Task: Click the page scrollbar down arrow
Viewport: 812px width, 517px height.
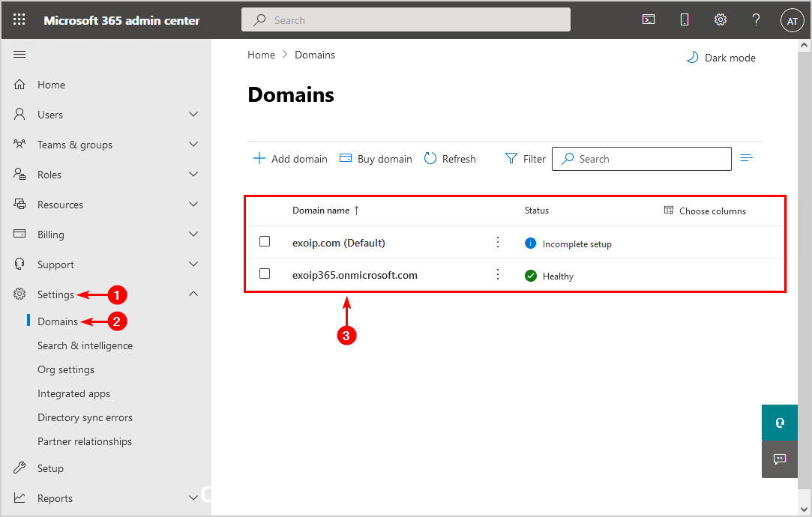Action: point(804,509)
